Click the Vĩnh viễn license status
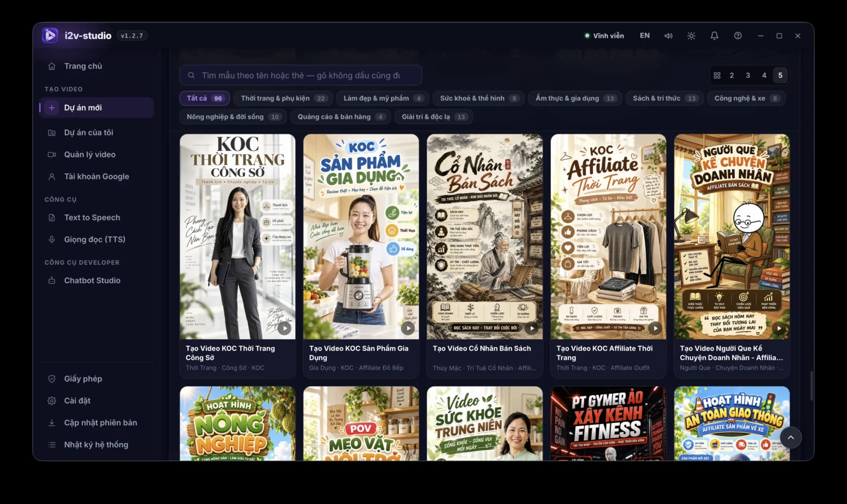The height and width of the screenshot is (504, 847). click(x=604, y=36)
